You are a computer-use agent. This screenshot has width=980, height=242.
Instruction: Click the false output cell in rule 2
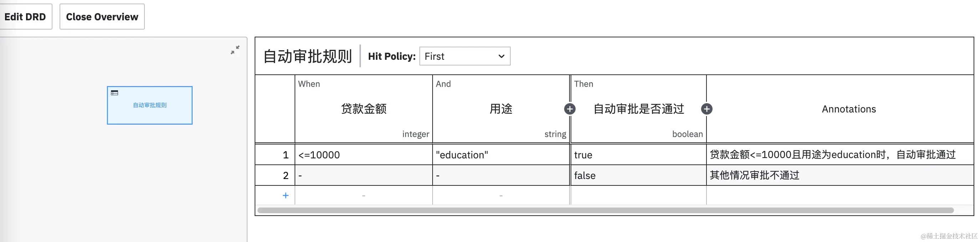(639, 175)
